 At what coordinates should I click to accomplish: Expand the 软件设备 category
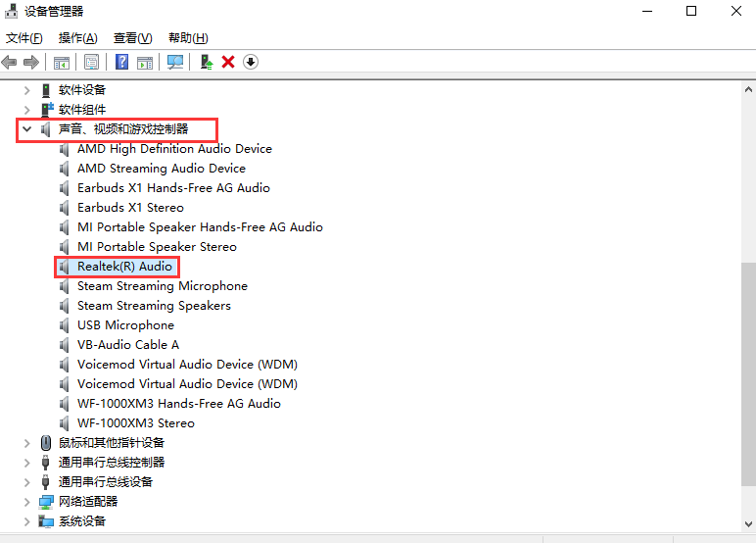coord(26,90)
